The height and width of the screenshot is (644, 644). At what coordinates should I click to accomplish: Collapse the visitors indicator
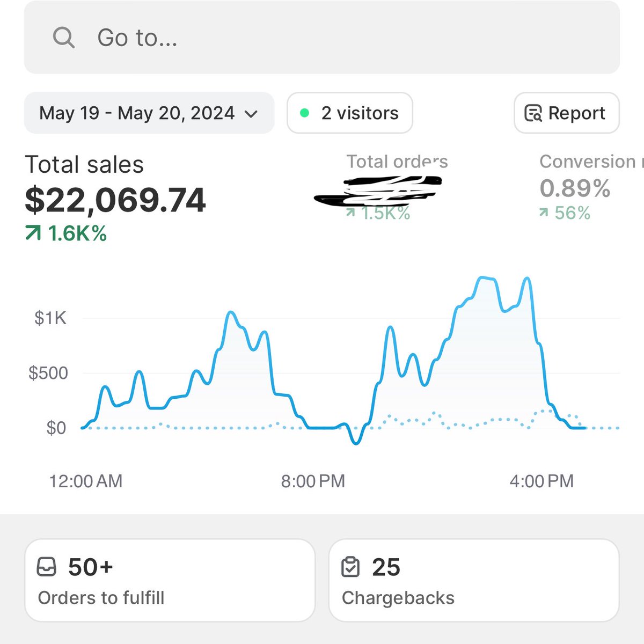click(x=349, y=113)
